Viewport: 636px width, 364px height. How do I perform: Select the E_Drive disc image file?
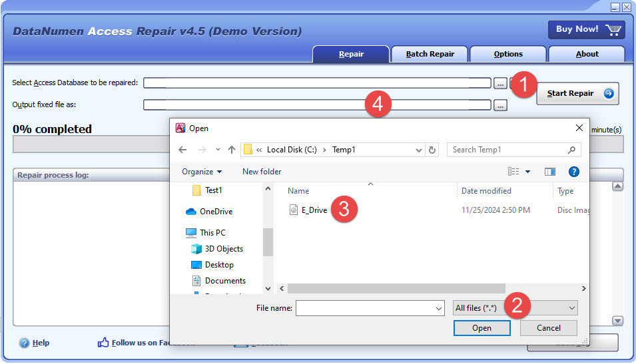click(314, 210)
